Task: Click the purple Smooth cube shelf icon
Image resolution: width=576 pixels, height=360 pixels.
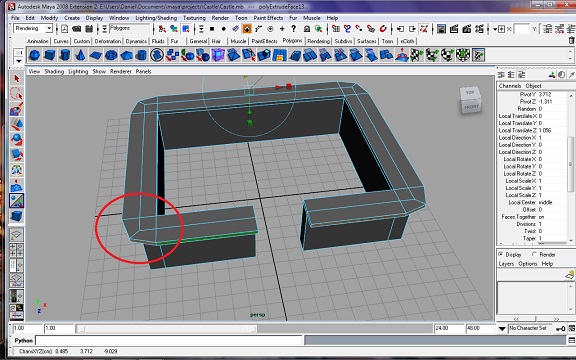Action: (x=218, y=55)
